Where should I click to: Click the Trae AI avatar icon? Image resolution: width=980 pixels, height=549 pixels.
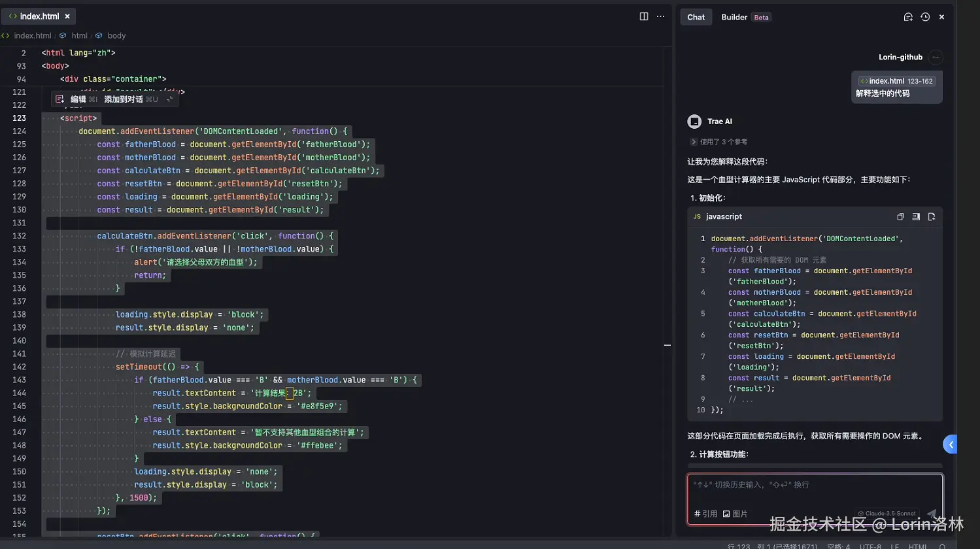tap(694, 122)
